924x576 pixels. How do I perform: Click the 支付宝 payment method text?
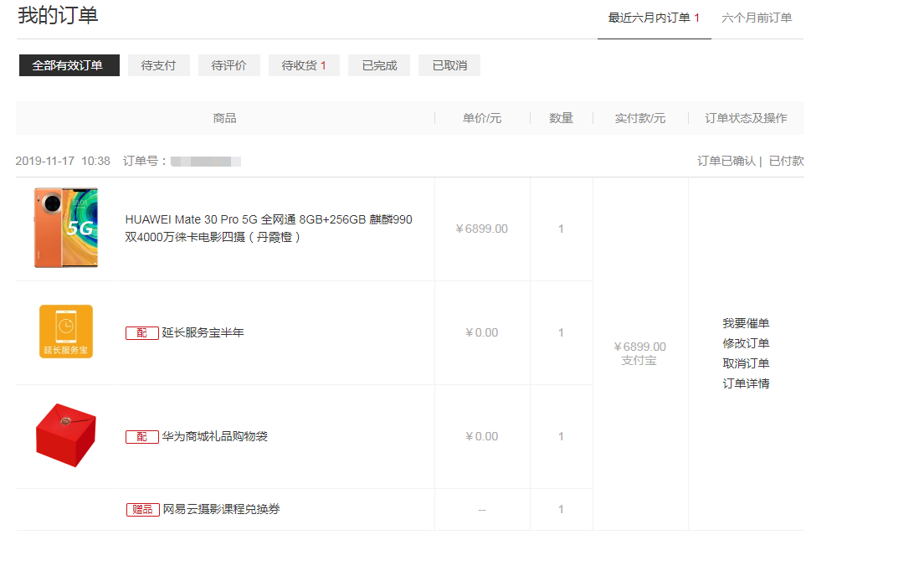(x=639, y=360)
